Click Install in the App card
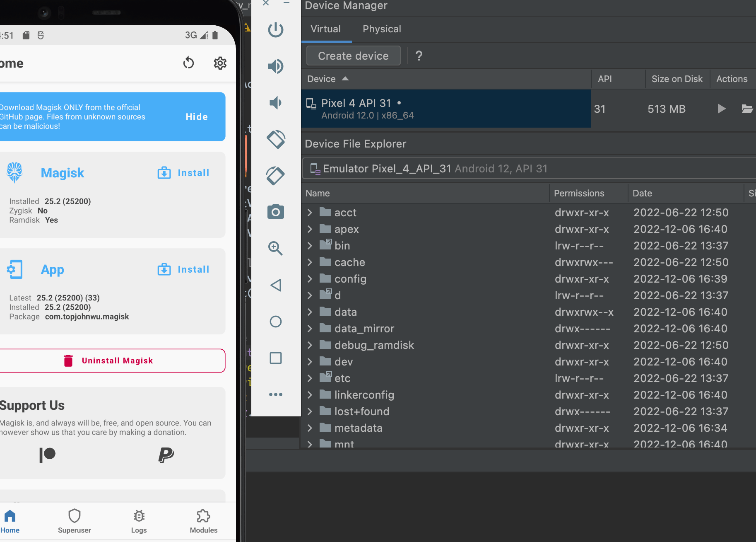 tap(183, 269)
